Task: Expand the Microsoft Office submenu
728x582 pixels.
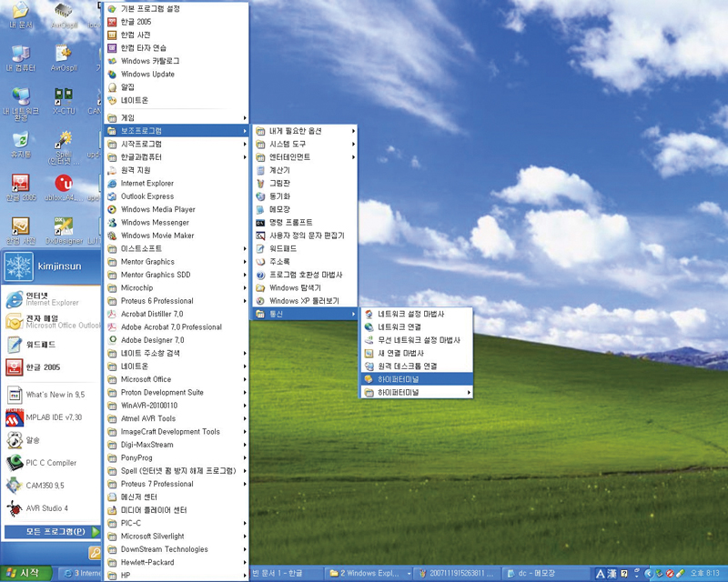Action: point(177,379)
